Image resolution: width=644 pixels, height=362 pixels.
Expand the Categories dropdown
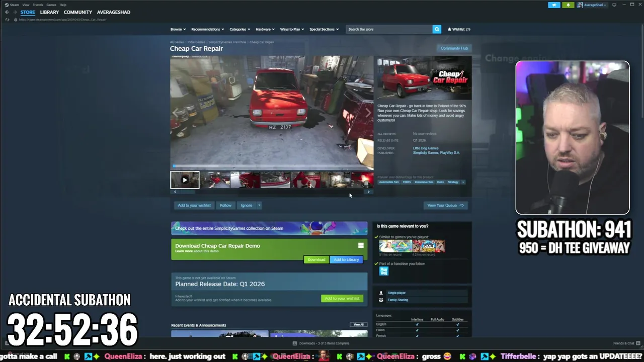pyautogui.click(x=240, y=29)
